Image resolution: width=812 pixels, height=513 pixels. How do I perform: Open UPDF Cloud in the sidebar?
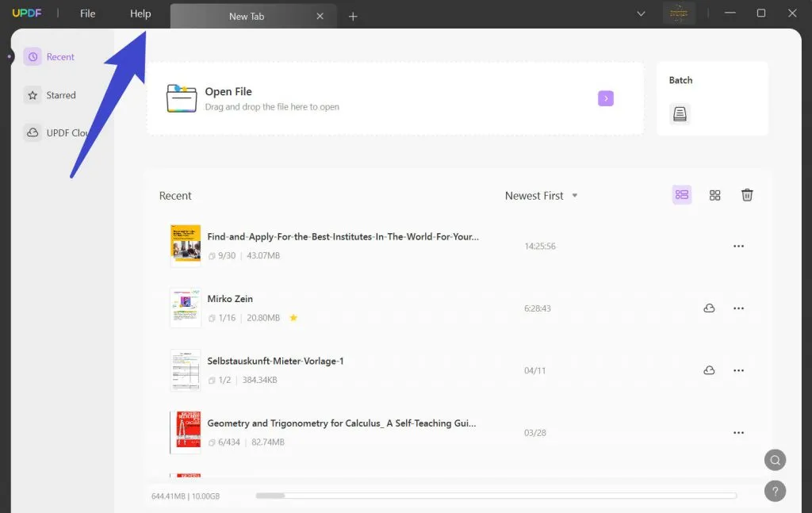coord(57,133)
